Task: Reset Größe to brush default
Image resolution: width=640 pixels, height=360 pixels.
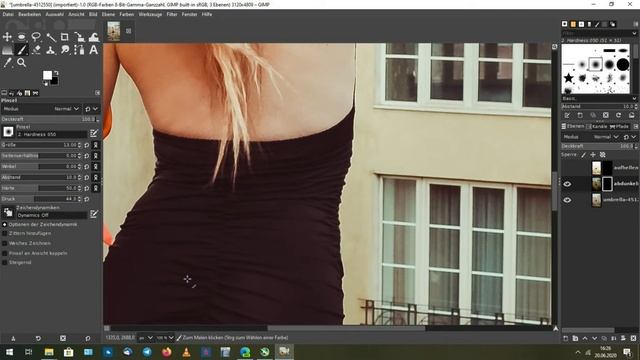Action: pos(87,145)
